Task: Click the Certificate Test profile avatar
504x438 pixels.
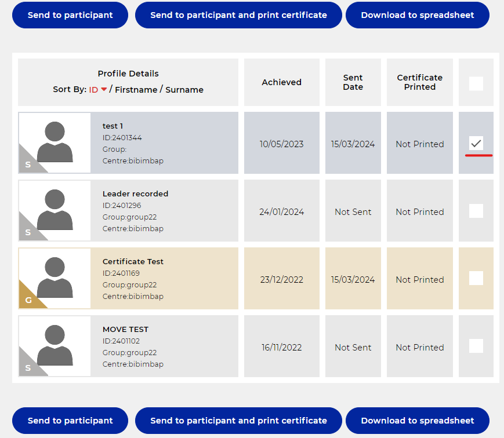Action: pos(55,278)
